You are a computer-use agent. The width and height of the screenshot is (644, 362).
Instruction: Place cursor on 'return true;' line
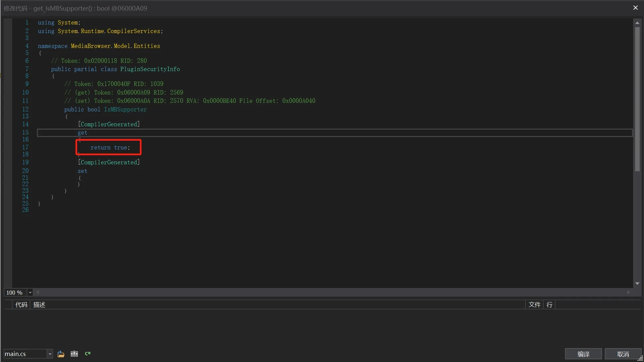tap(110, 148)
